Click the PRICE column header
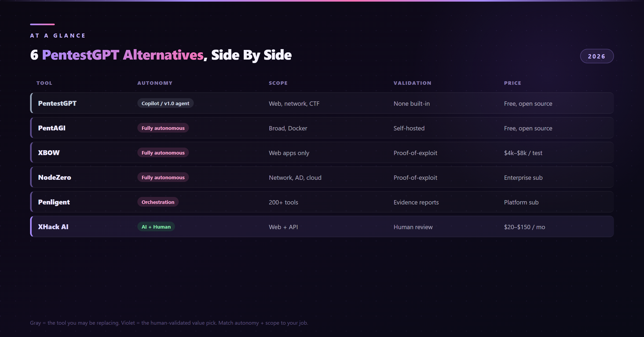This screenshot has height=337, width=644. [513, 83]
